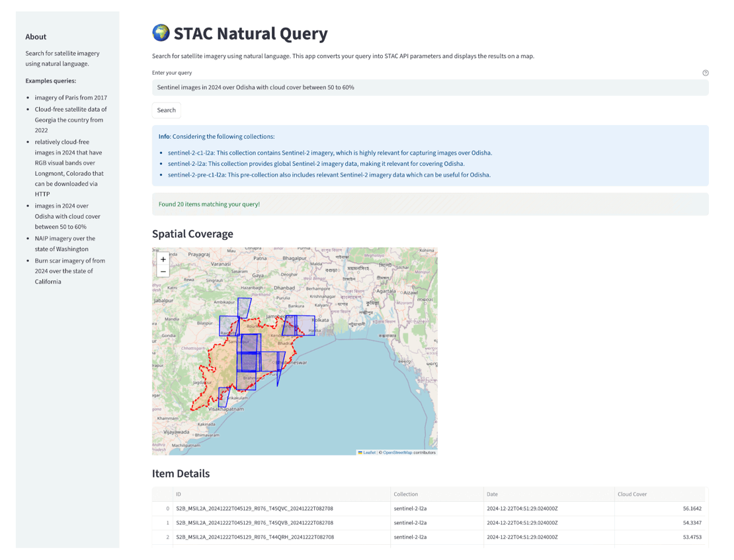Click the Collection column header
The image size is (734, 560).
(406, 494)
